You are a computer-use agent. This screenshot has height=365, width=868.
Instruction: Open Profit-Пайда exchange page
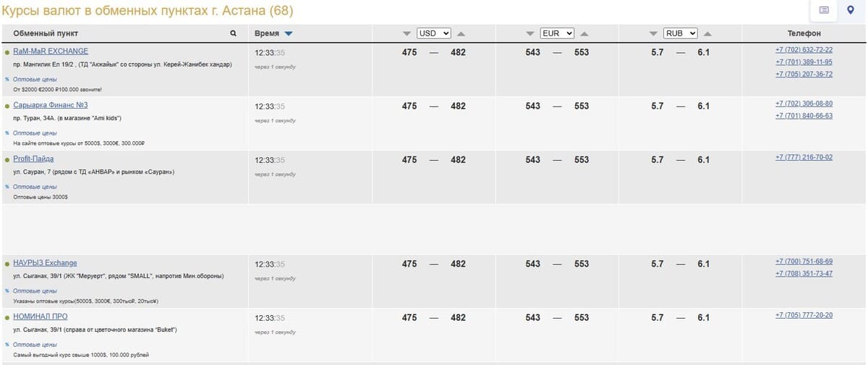point(33,159)
